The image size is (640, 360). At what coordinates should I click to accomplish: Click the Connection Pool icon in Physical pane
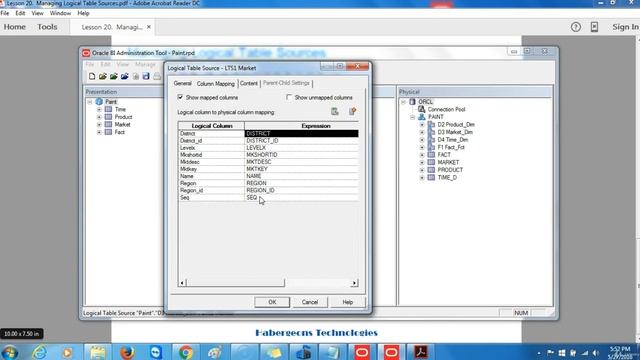tap(422, 109)
